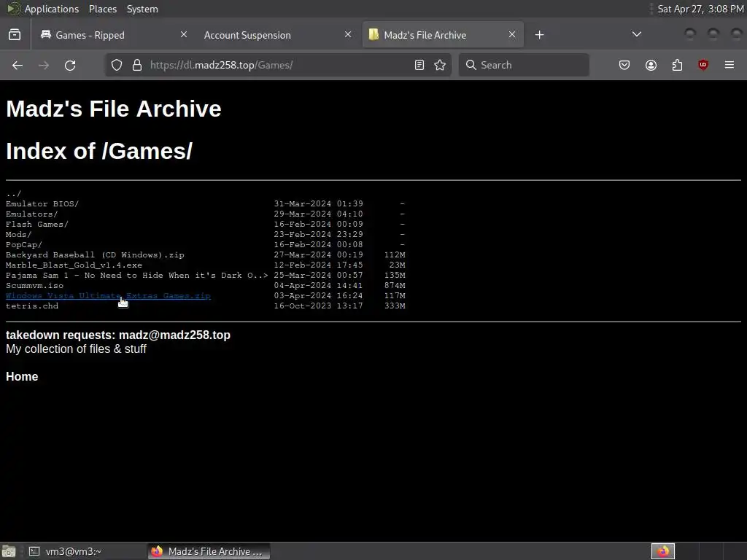Open Flash Games/ folder
The image size is (747, 560).
[x=36, y=225]
